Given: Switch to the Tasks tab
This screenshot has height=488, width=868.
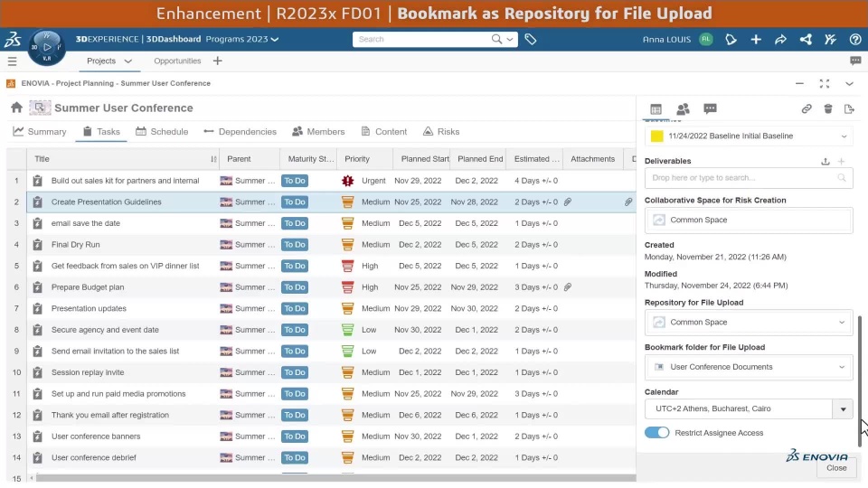Looking at the screenshot, I should pos(101,132).
